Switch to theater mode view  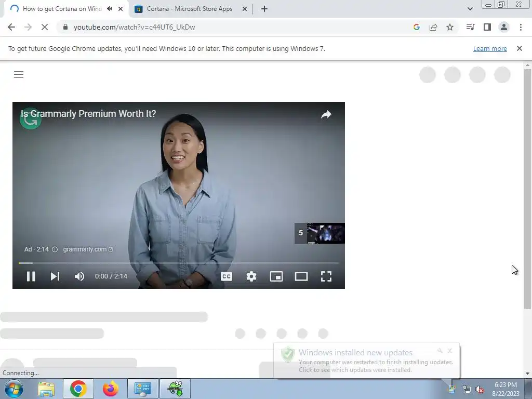301,276
